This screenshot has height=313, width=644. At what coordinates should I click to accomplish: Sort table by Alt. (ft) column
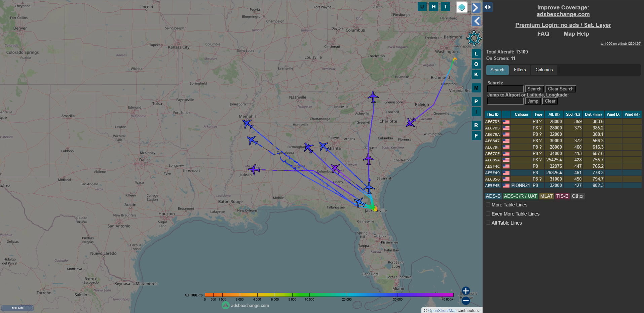pyautogui.click(x=554, y=115)
